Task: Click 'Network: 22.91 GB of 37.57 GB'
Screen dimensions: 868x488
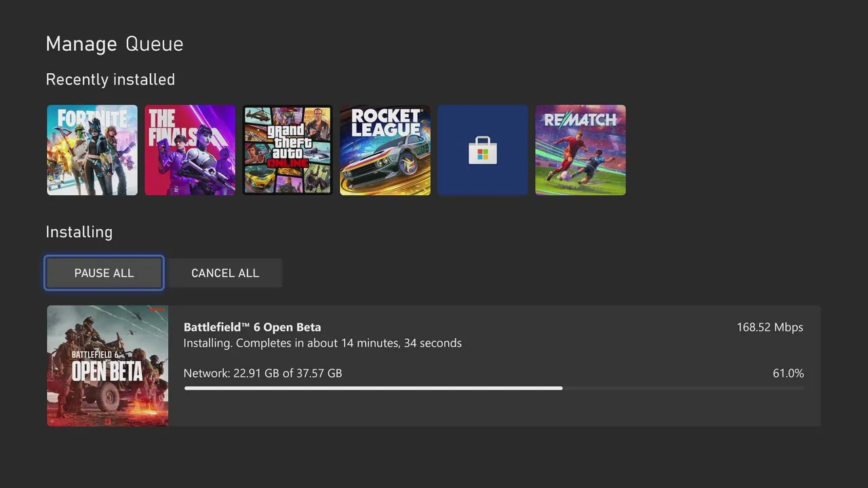Action: click(x=262, y=373)
